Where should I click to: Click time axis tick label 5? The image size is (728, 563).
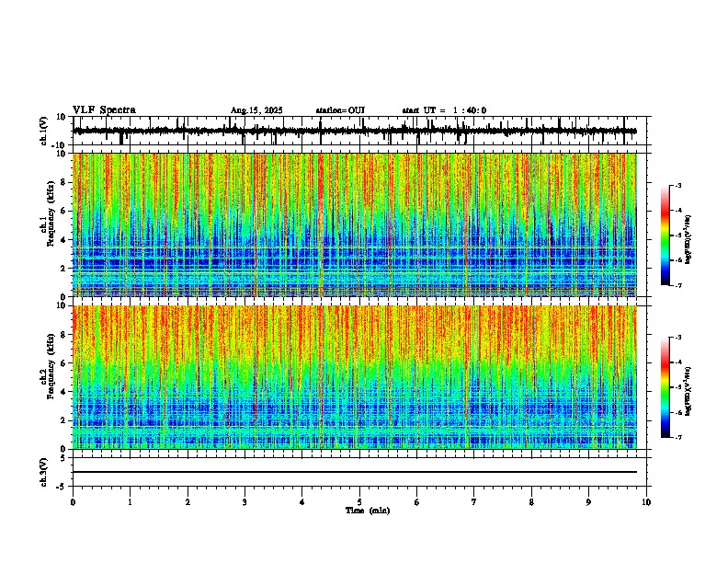[359, 502]
